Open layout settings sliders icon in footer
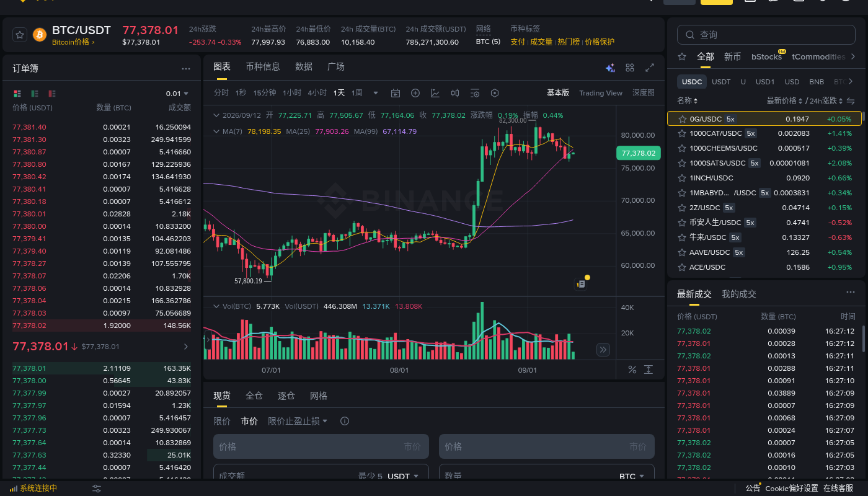Viewport: 868px width, 496px height. [97, 489]
